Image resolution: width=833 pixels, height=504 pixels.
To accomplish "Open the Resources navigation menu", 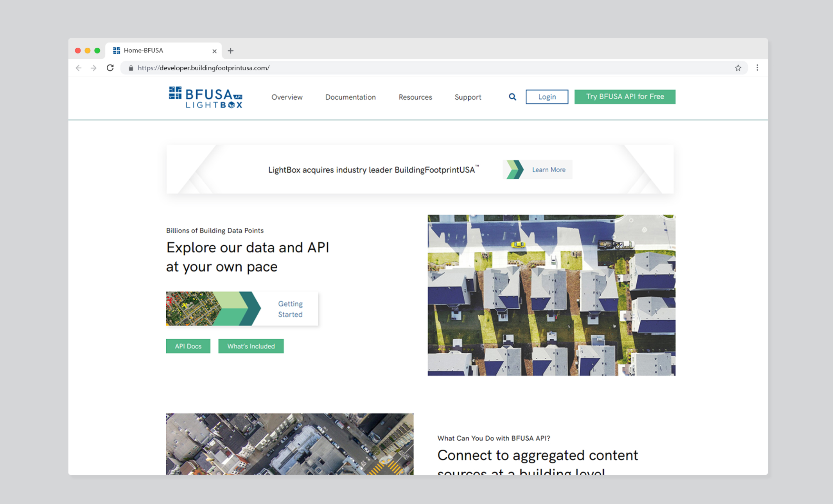I will 415,97.
